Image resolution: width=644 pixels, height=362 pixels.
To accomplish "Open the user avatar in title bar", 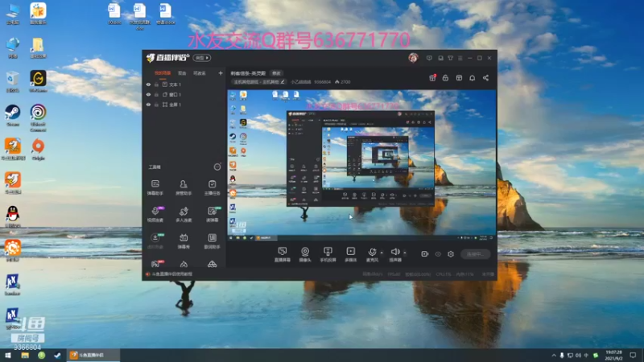I will click(x=413, y=58).
